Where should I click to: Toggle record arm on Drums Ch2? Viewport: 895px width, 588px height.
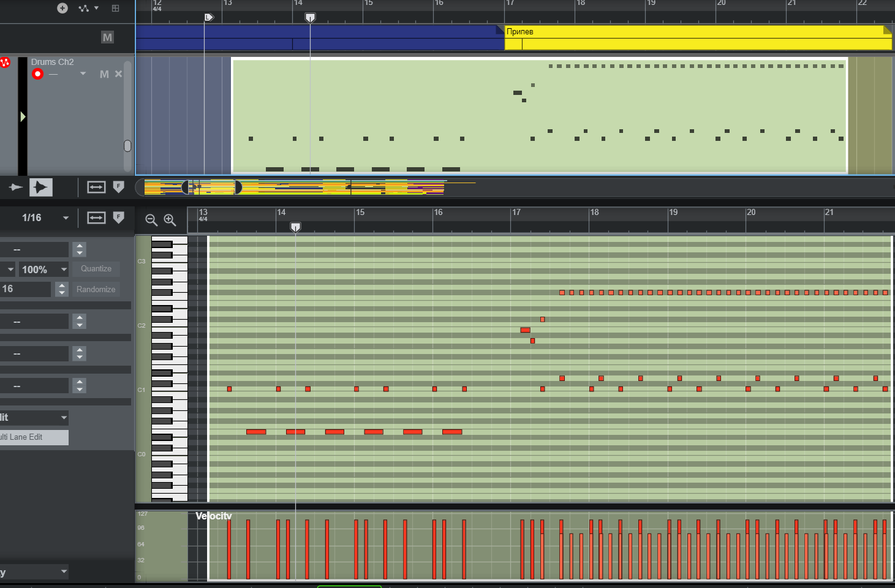click(37, 74)
